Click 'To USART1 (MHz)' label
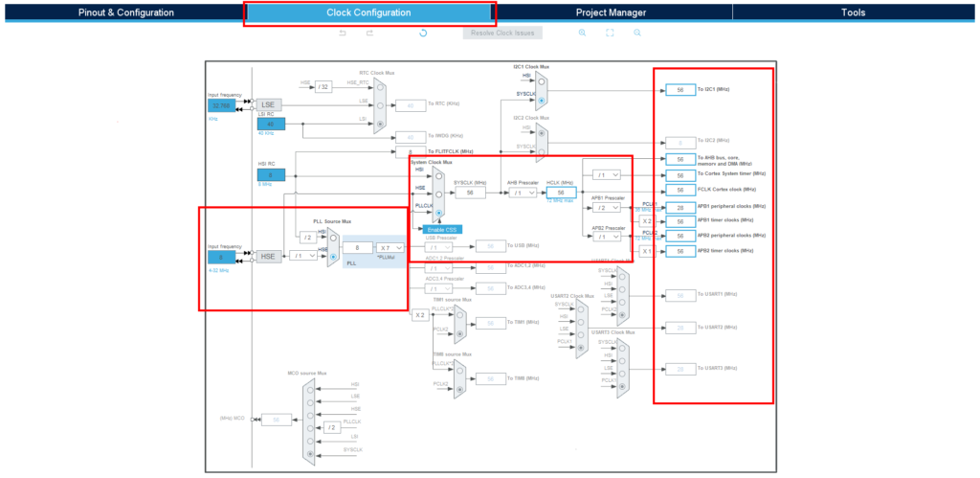This screenshot has width=980, height=478. tap(717, 294)
